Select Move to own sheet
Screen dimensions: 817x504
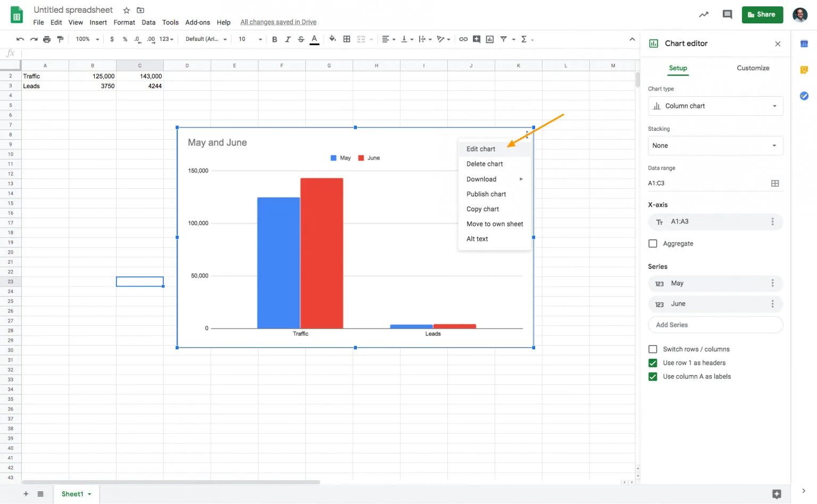pos(495,224)
